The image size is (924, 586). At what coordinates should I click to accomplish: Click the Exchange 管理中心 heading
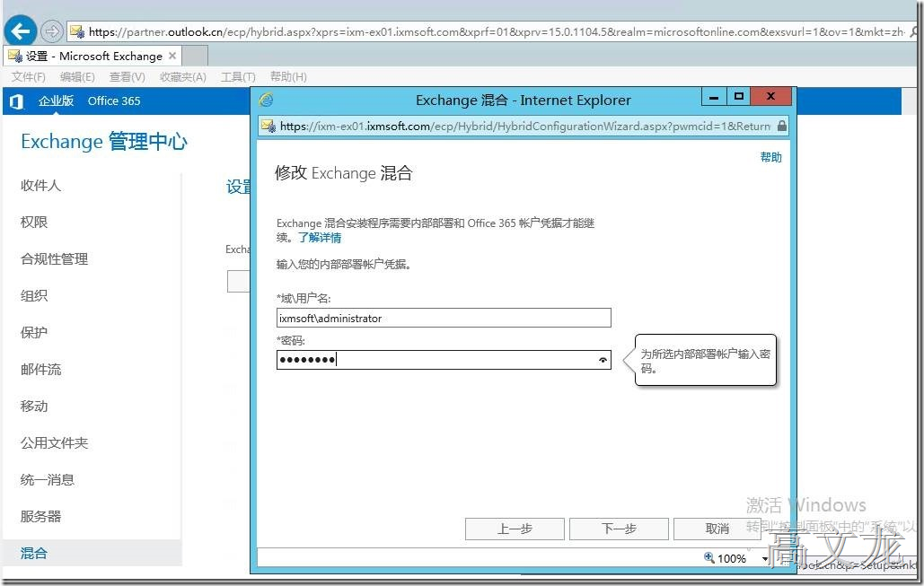point(104,142)
